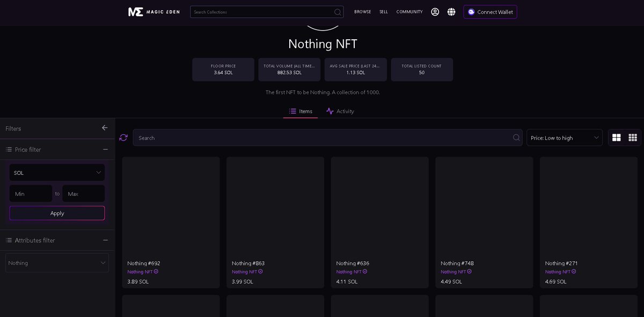Image resolution: width=644 pixels, height=317 pixels.
Task: Click the Avg Sale Price 1.13 SOL stat
Action: (356, 70)
